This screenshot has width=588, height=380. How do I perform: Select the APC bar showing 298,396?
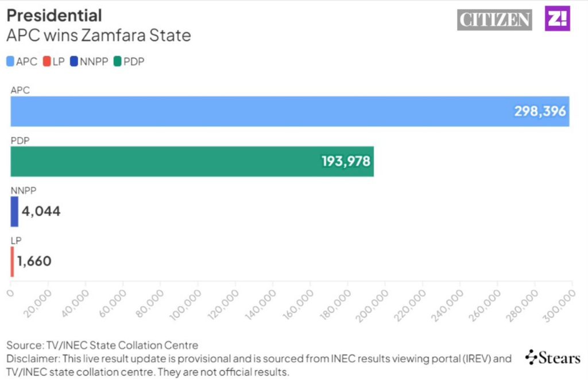(289, 111)
